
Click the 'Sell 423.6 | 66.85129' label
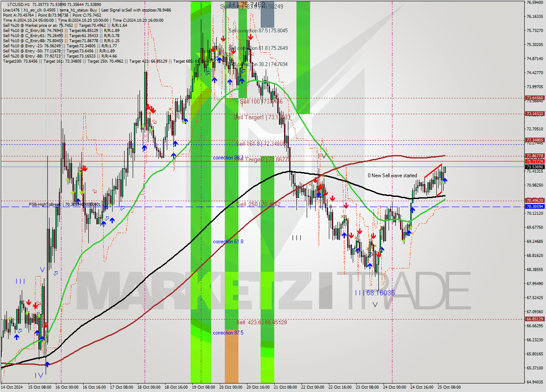coord(261,322)
